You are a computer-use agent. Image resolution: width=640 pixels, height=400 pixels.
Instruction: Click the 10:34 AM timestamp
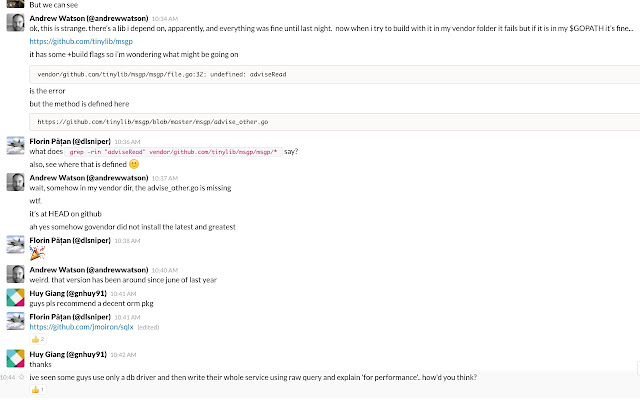(165, 19)
